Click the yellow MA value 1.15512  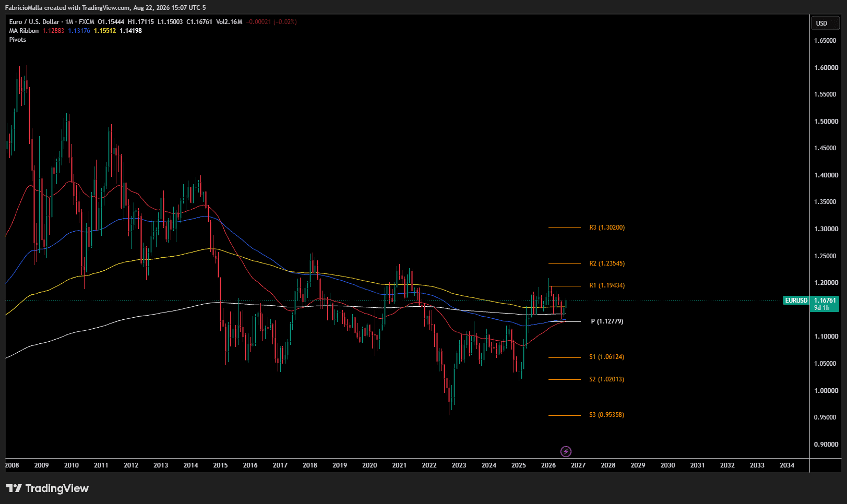105,31
